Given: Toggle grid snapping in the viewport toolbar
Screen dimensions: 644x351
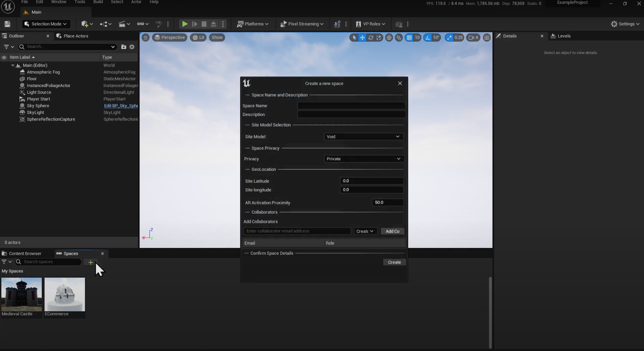Looking at the screenshot, I should [409, 37].
